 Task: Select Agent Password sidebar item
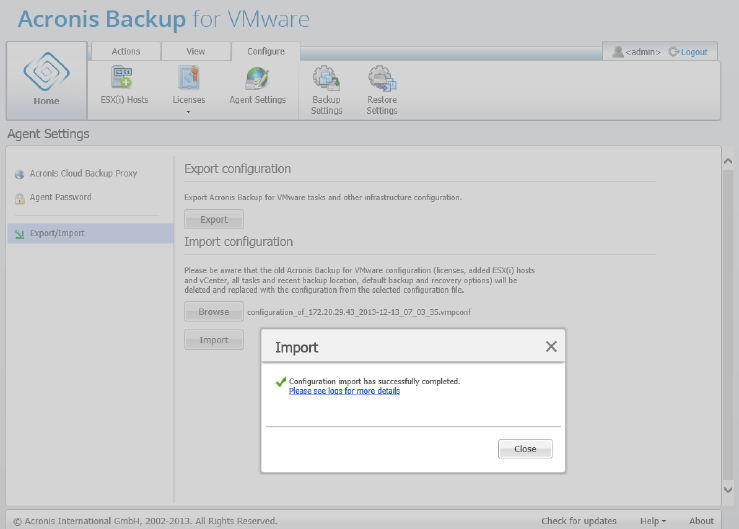pyautogui.click(x=60, y=198)
